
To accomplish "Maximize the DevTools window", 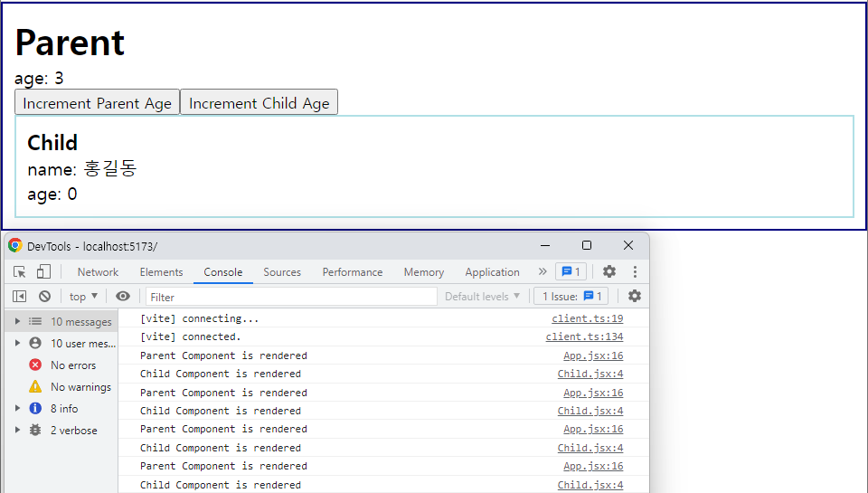I will [x=587, y=245].
